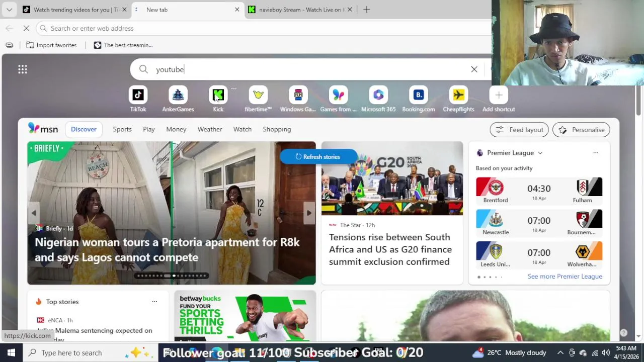Open the TikTok shortcut tile
This screenshot has width=644, height=362.
tap(138, 99)
